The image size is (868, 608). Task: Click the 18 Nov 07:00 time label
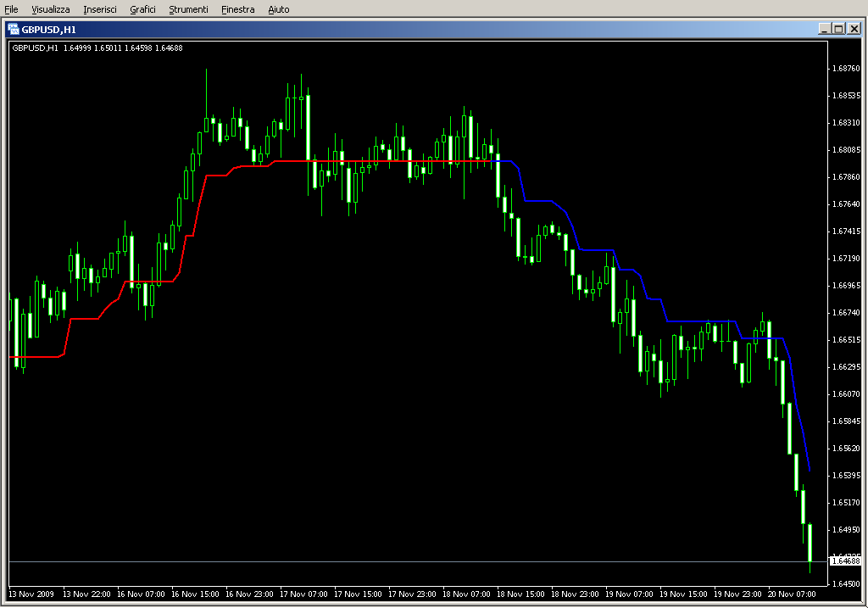point(466,594)
